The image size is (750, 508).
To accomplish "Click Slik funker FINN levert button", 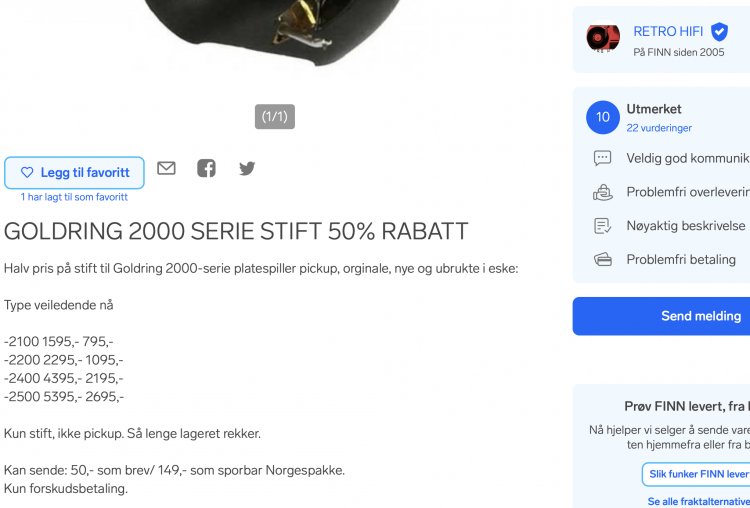I will click(698, 474).
